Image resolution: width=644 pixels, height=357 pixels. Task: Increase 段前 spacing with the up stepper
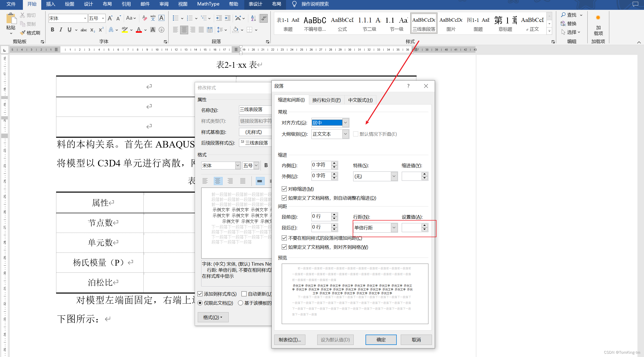[x=334, y=215]
